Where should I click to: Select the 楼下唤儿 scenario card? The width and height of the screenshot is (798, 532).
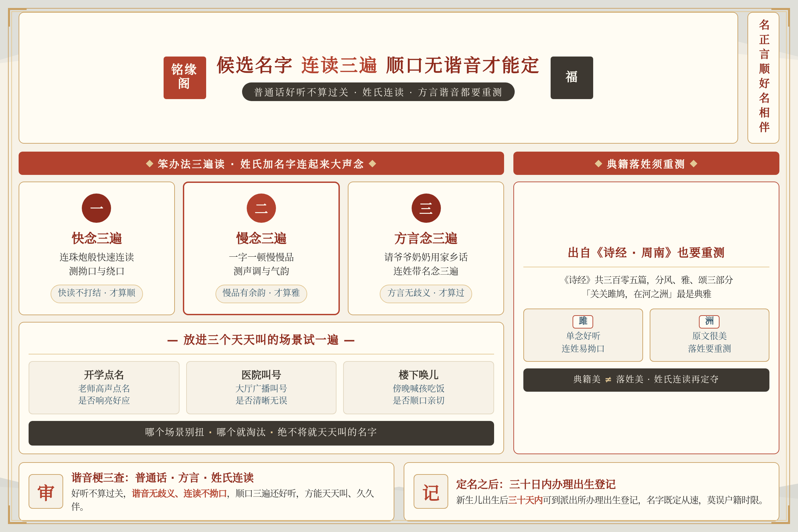coord(418,387)
